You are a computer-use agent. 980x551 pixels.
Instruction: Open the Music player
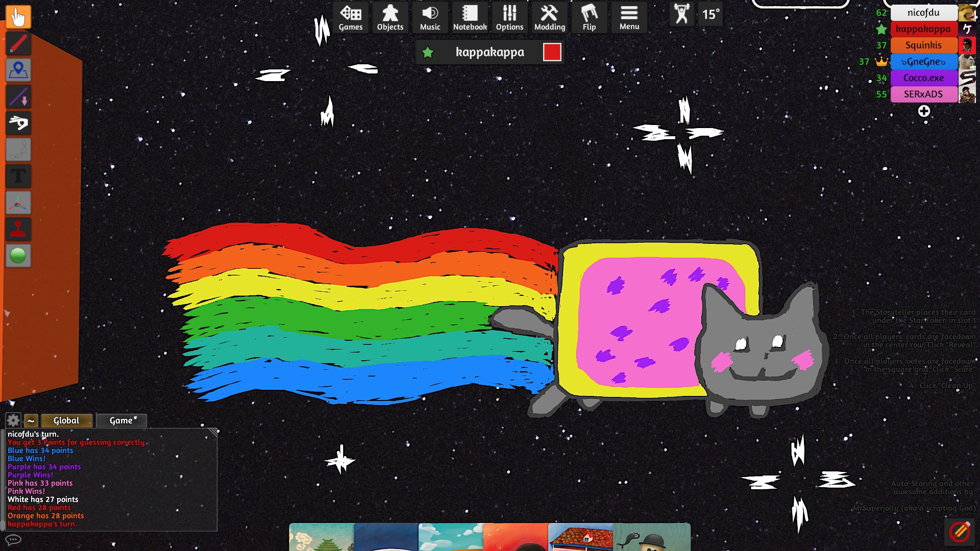click(x=430, y=18)
